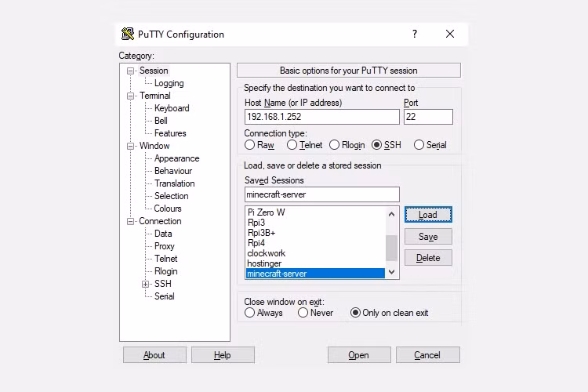The image size is (588, 392).
Task: Select the SSH connection type
Action: 377,145
